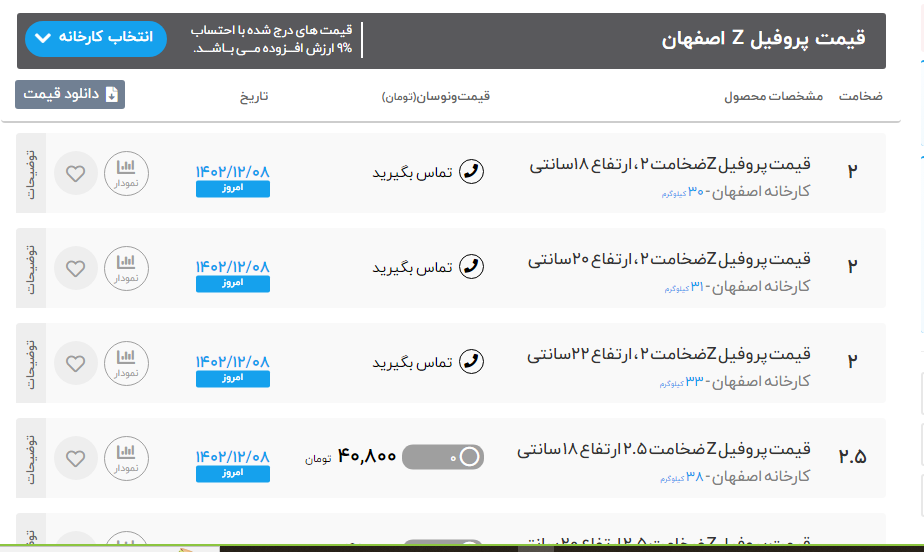Toggle the price switch next to 40,800 تومان

click(444, 457)
